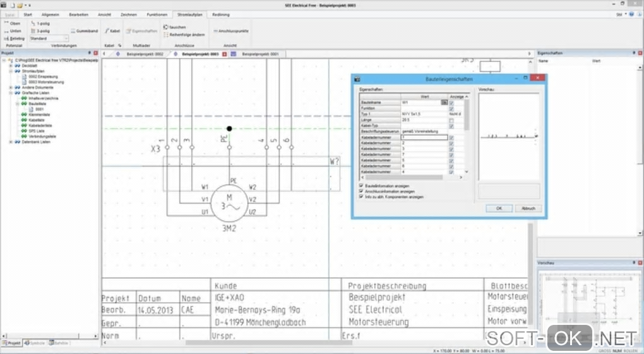Image resolution: width=644 pixels, height=354 pixels.
Task: Open the Bearbeiten ribbon tab
Action: [x=78, y=15]
